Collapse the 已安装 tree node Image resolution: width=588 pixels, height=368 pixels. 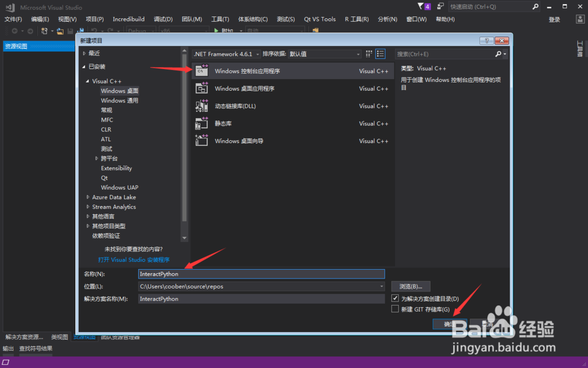[84, 67]
